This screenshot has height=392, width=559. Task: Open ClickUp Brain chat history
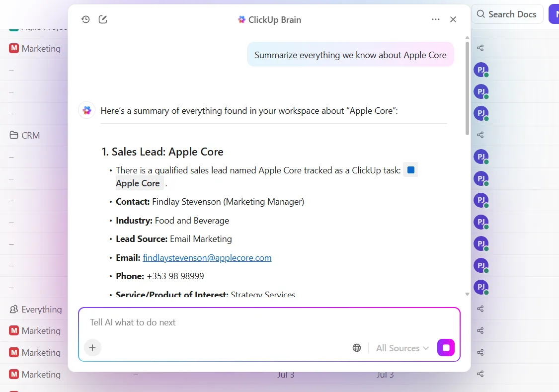85,19
